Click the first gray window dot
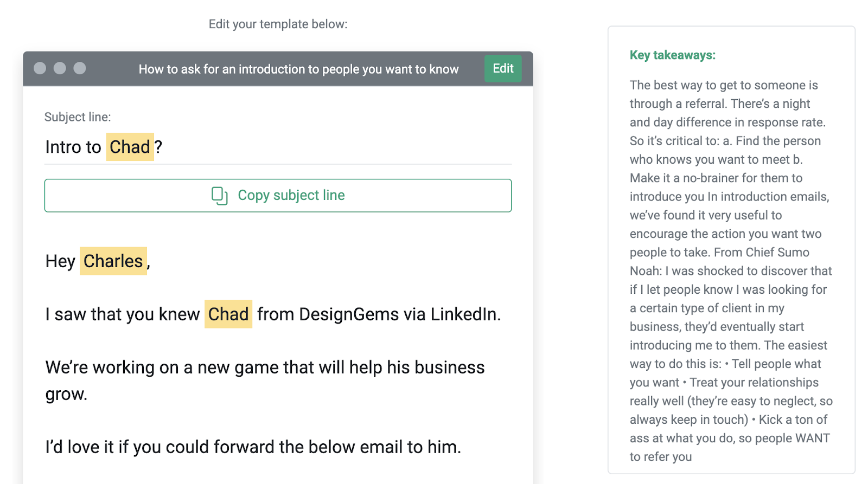 pos(40,68)
